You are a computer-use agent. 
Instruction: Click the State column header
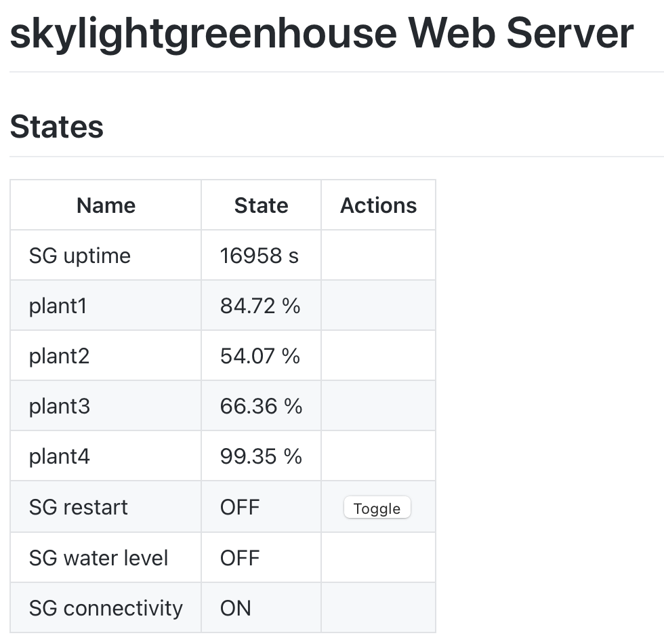point(260,205)
